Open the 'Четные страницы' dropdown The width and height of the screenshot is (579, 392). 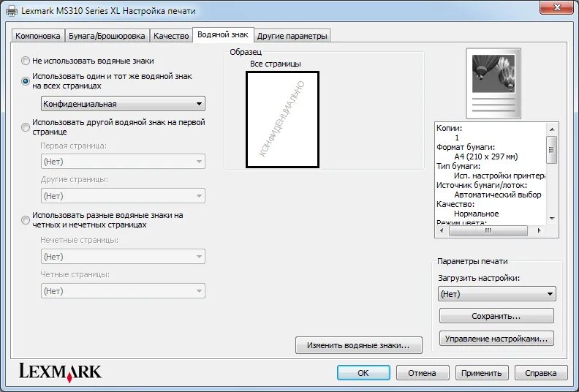[123, 291]
